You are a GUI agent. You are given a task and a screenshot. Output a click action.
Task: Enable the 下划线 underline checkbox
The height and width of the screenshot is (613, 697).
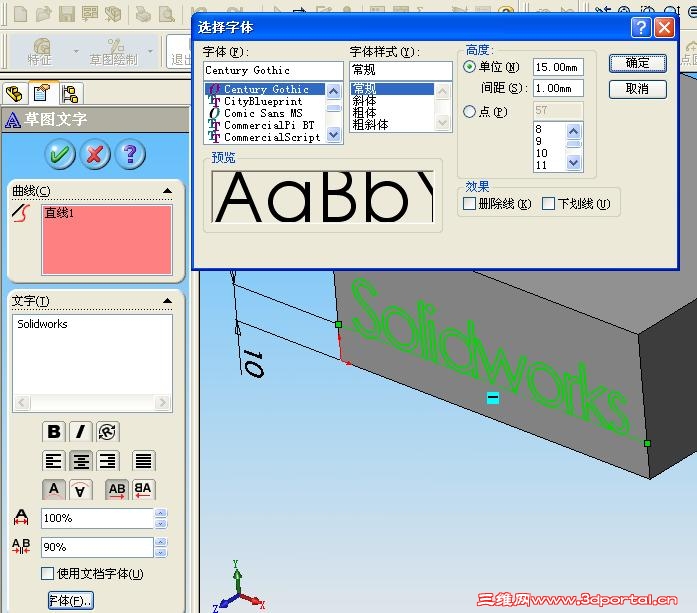[549, 204]
